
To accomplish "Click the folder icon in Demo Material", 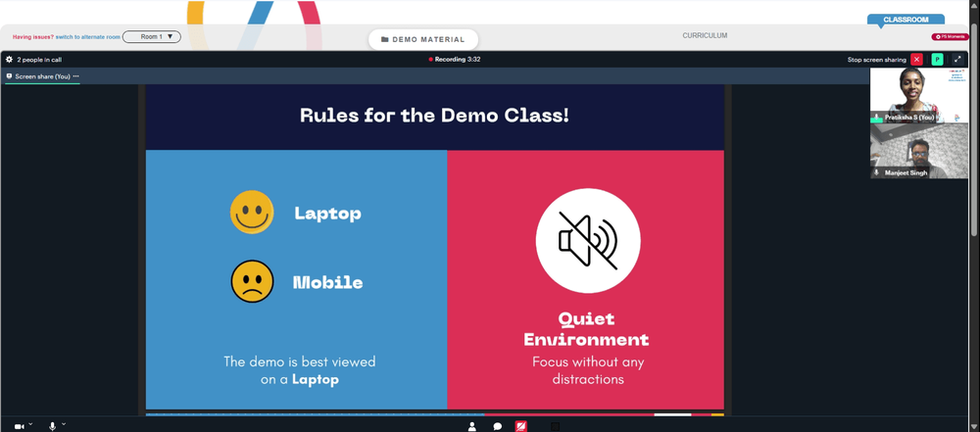I will [x=385, y=39].
